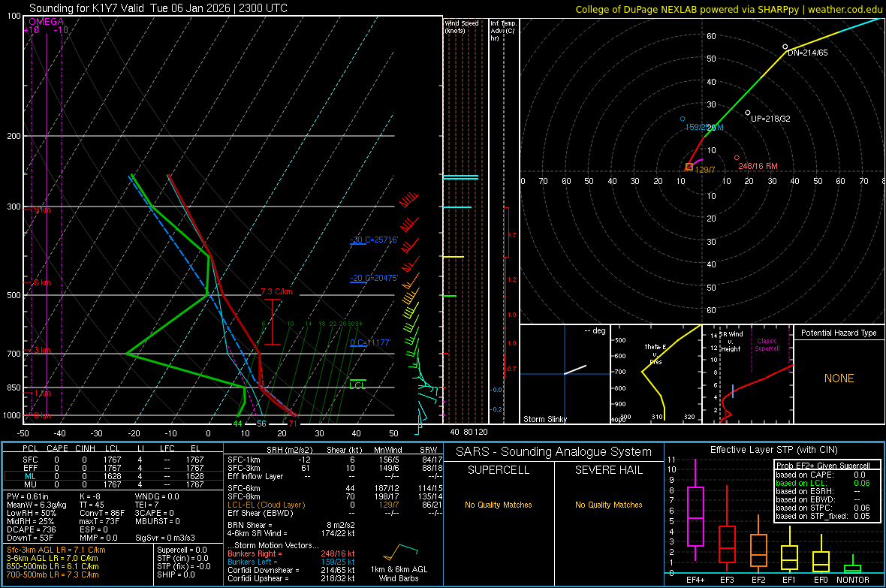Click the green LCL marker on skew-T
886x588 pixels.
tap(357, 385)
